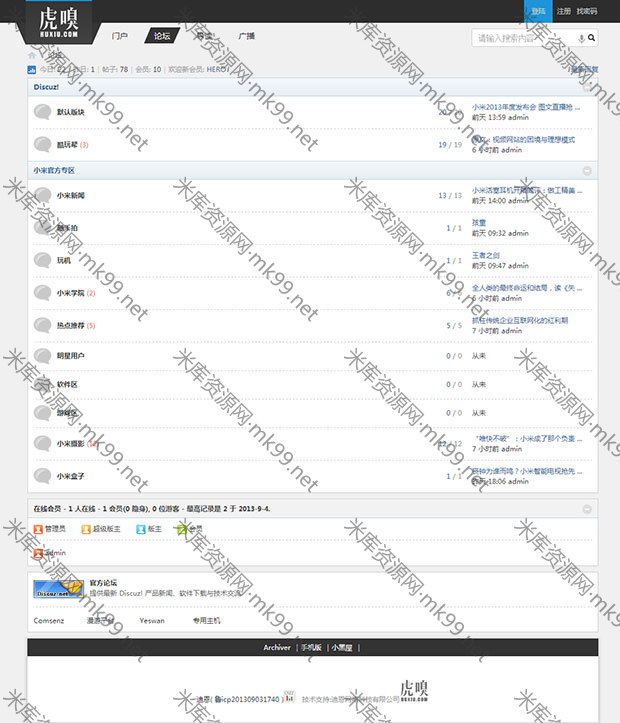Open latest post 王者之剑

tap(485, 255)
